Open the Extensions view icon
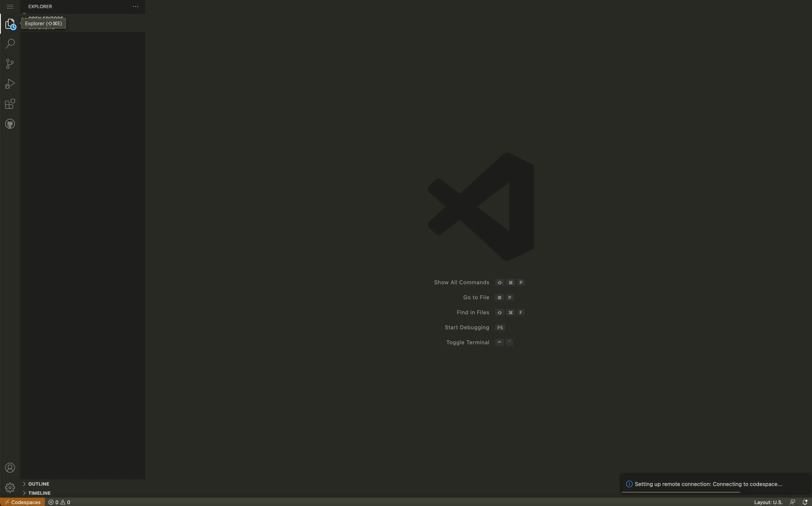 pos(10,104)
